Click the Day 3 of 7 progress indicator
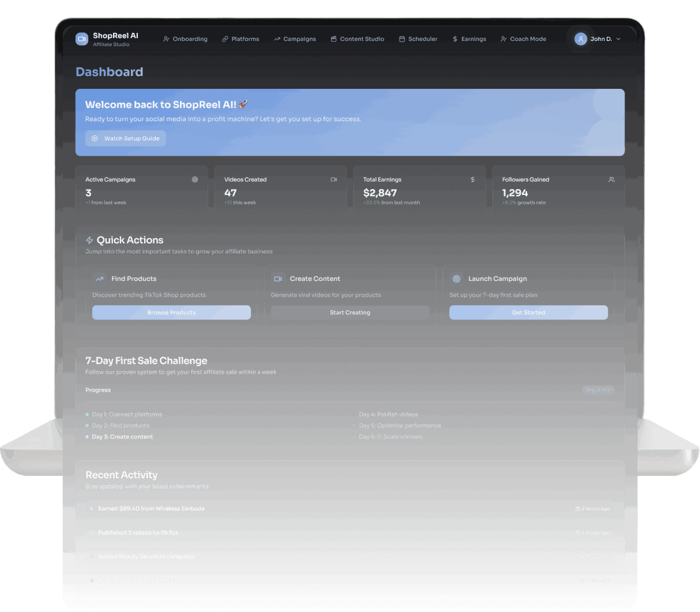Screen dimensions: 700x612 pyautogui.click(x=599, y=390)
